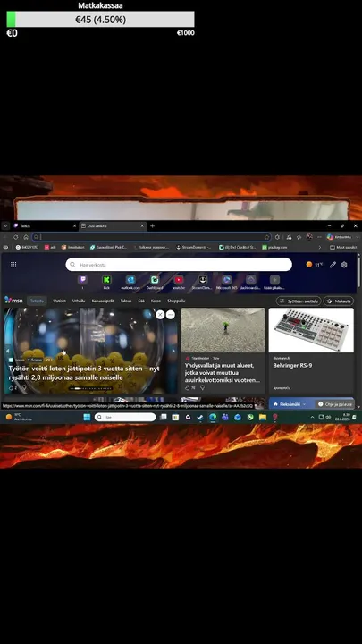
Task: Click the Matkakassaa €45 donation progress bar
Action: 100,20
